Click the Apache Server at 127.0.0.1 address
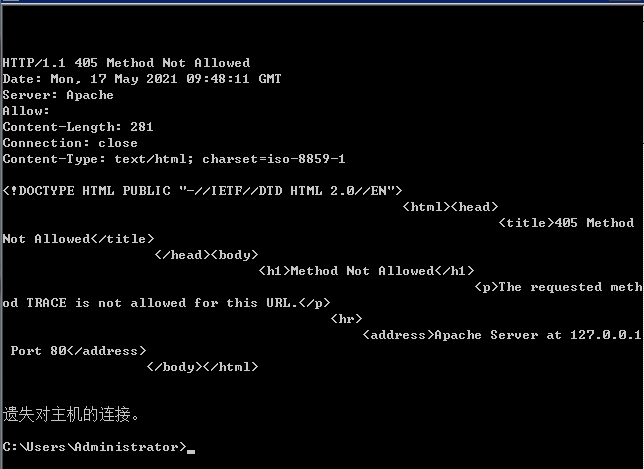The height and width of the screenshot is (469, 644). coord(502,335)
